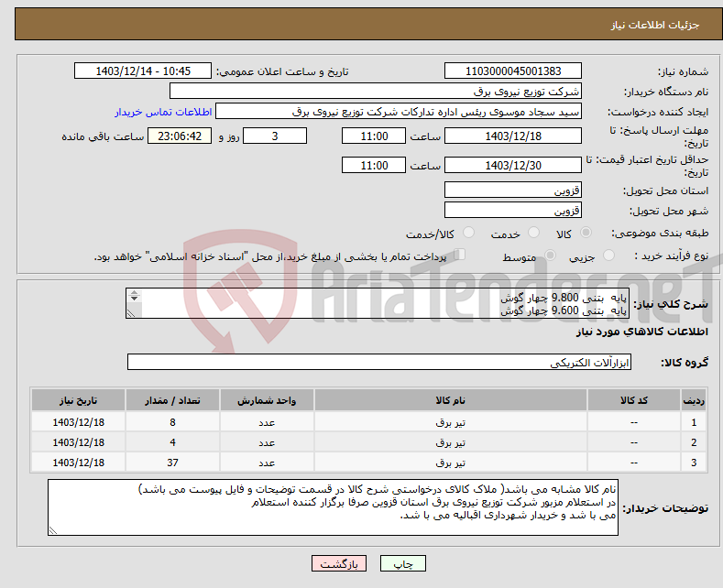Click the بازگشت (back) button
This screenshot has width=723, height=588.
click(339, 563)
